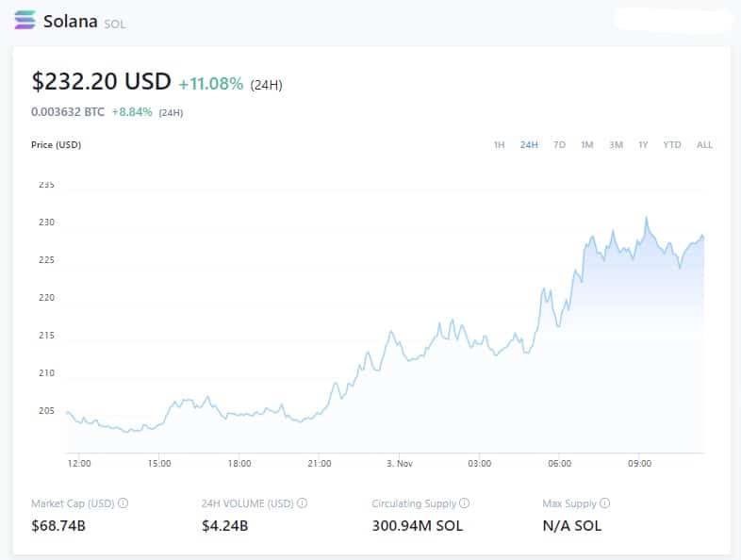Click the 21:00 time axis label

pos(320,464)
